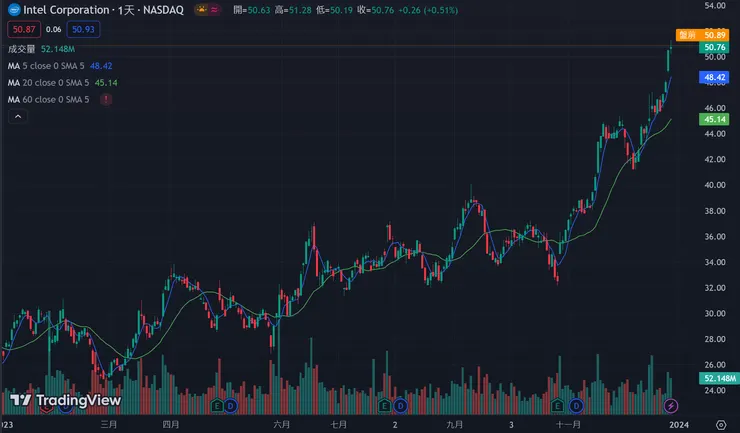Click the +0.26 (+0.51%) change value

click(428, 10)
